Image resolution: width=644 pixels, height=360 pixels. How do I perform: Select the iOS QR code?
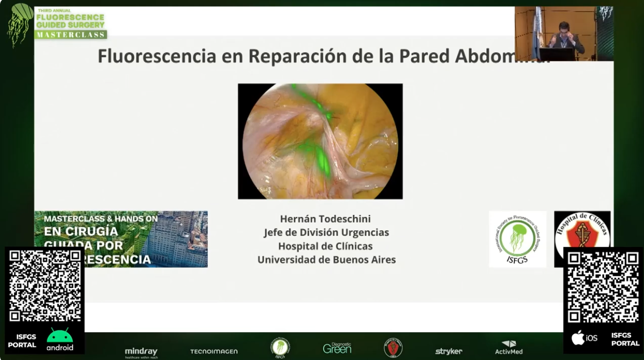pyautogui.click(x=603, y=287)
